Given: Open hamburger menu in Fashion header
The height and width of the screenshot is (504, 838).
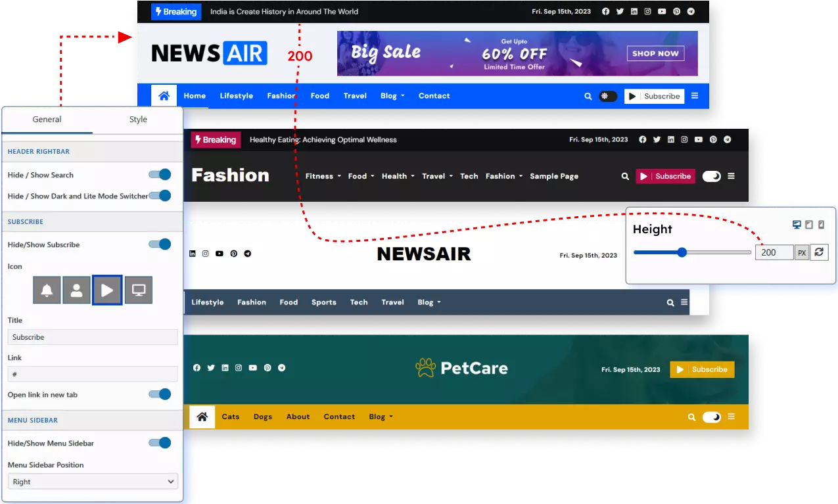Looking at the screenshot, I should (731, 176).
